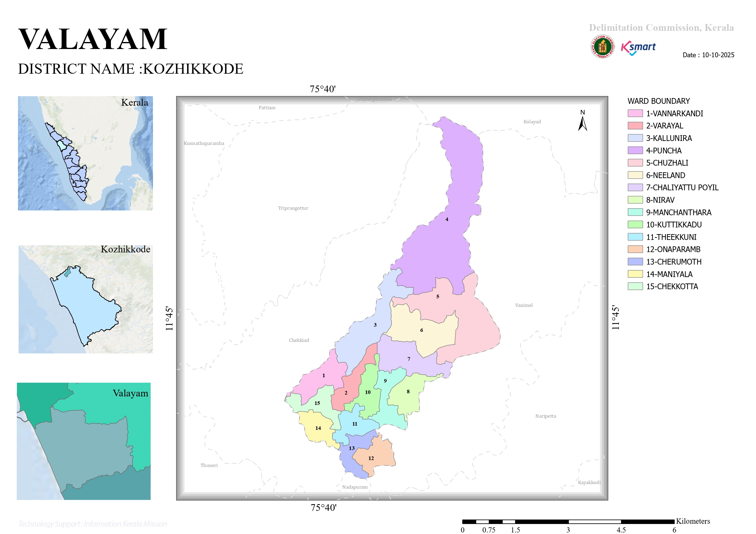Click ward number 2 on the map
The height and width of the screenshot is (534, 756).
pos(346,393)
